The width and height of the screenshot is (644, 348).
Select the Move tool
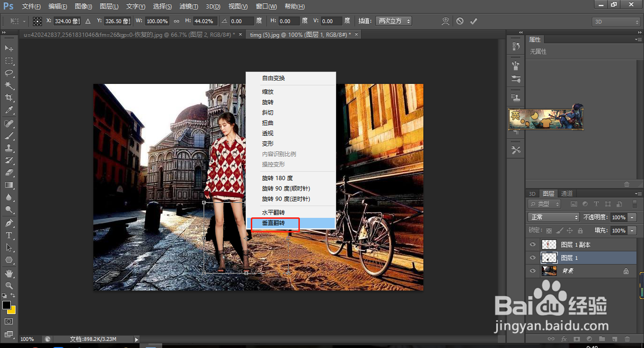[9, 48]
